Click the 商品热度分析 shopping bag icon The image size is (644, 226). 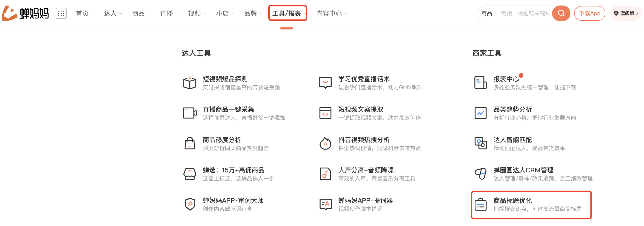click(190, 143)
